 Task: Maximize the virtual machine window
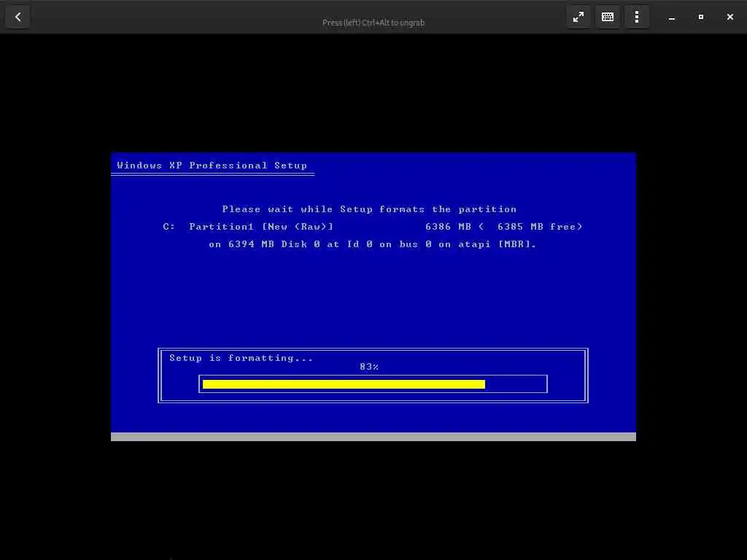701,17
